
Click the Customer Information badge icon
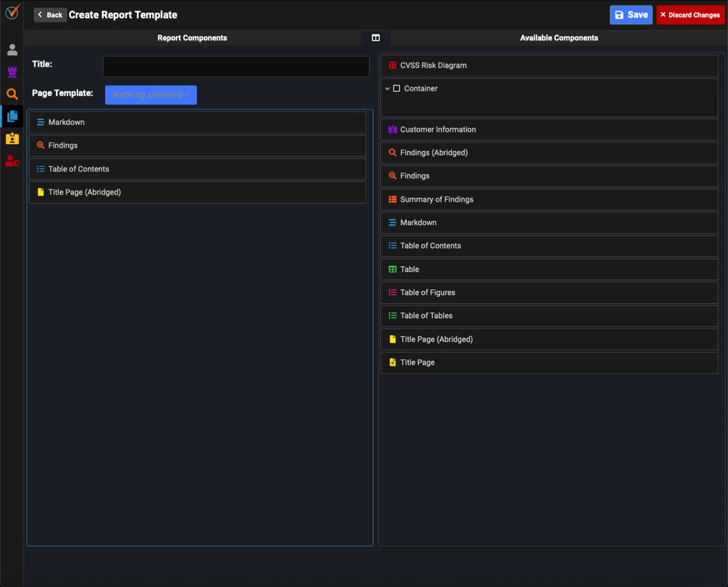click(x=393, y=130)
